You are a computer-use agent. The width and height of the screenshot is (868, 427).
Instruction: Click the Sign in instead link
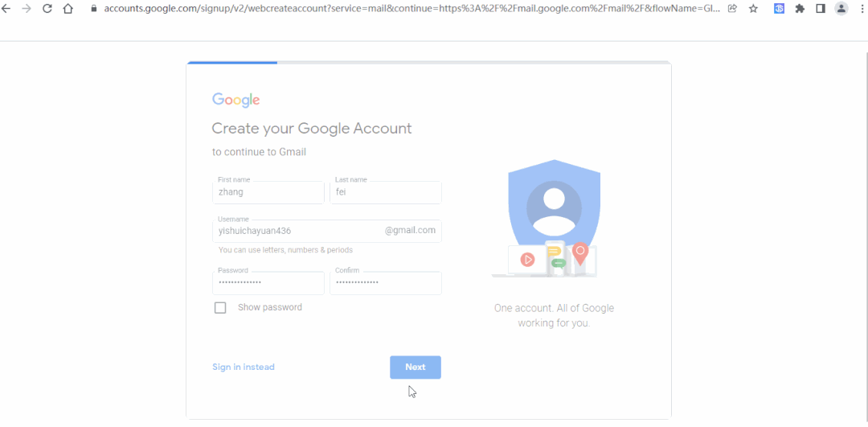click(244, 367)
